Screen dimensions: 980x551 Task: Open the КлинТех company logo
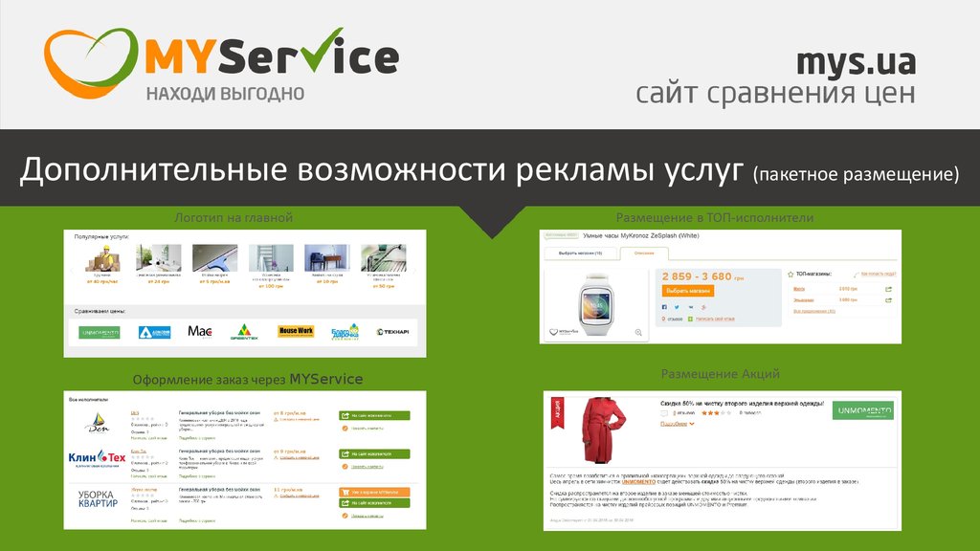[97, 458]
